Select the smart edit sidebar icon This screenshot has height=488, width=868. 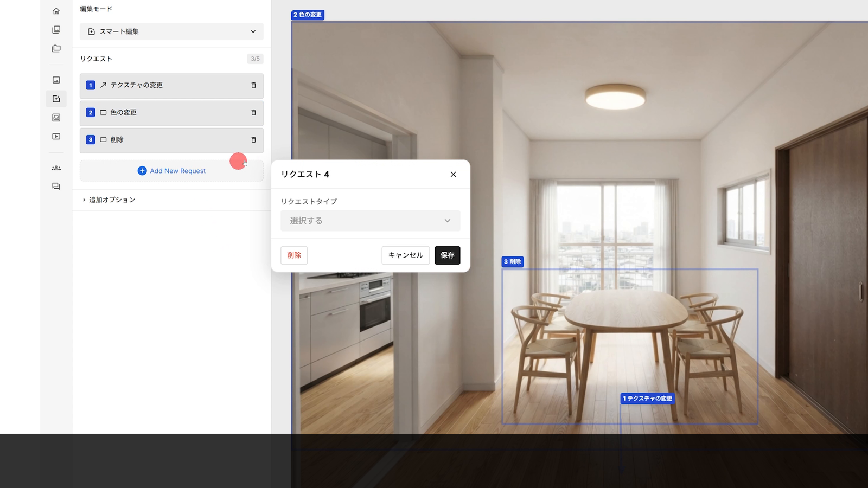(56, 99)
